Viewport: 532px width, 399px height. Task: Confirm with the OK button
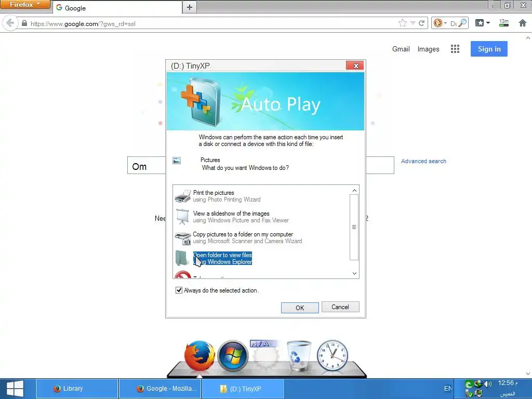click(x=300, y=308)
